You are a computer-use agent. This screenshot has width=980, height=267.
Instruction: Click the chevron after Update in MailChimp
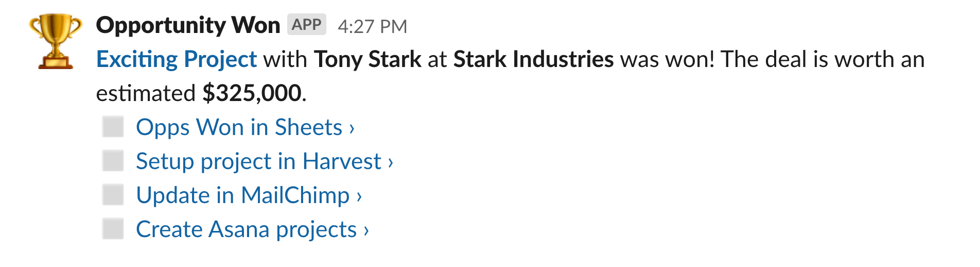(x=359, y=196)
